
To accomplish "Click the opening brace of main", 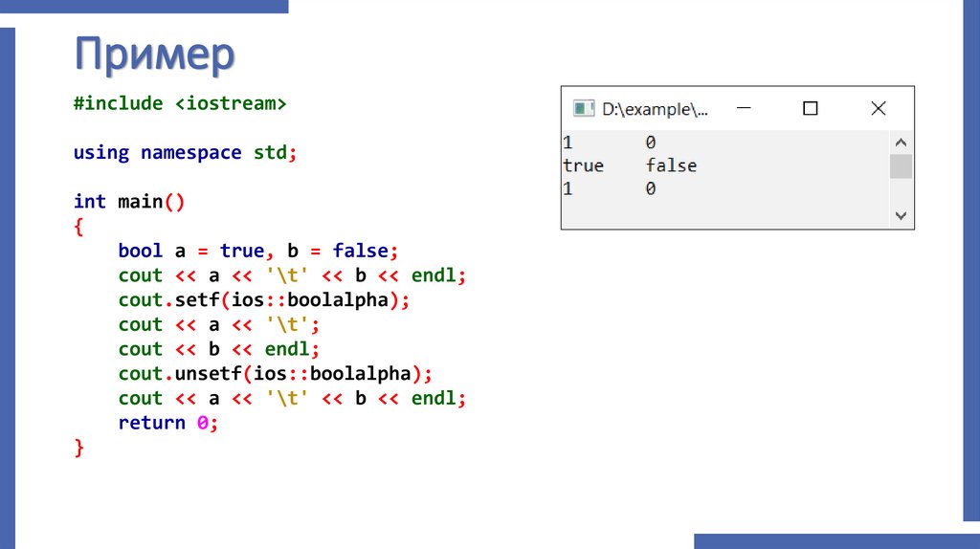I will tap(78, 226).
